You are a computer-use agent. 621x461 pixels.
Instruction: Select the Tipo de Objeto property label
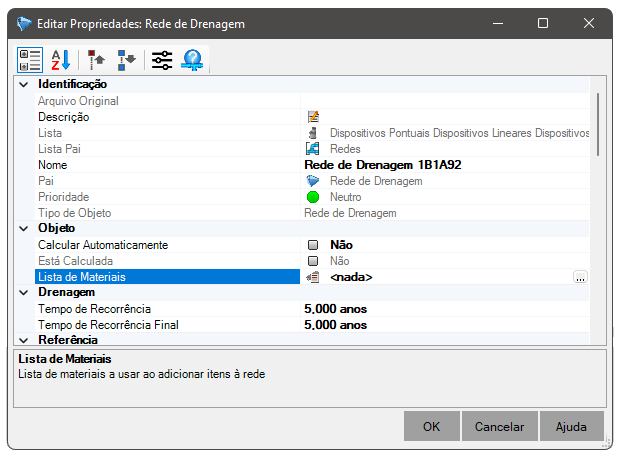[74, 213]
